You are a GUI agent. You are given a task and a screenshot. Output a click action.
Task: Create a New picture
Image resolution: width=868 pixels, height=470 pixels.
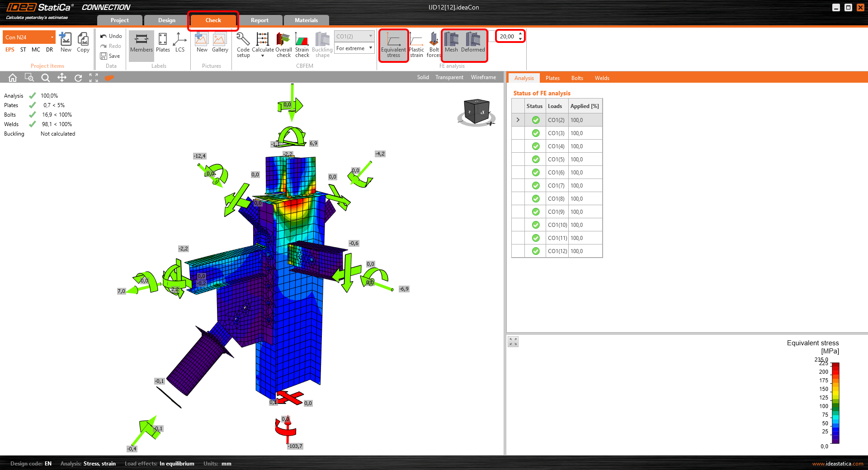coord(202,42)
